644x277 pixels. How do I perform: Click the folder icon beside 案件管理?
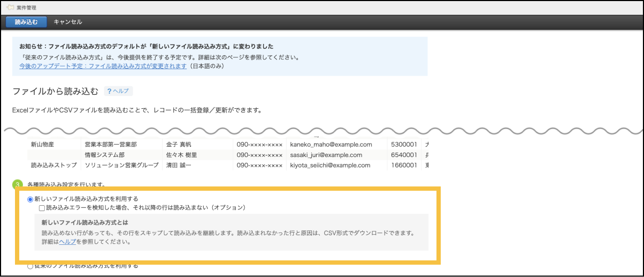pos(9,8)
